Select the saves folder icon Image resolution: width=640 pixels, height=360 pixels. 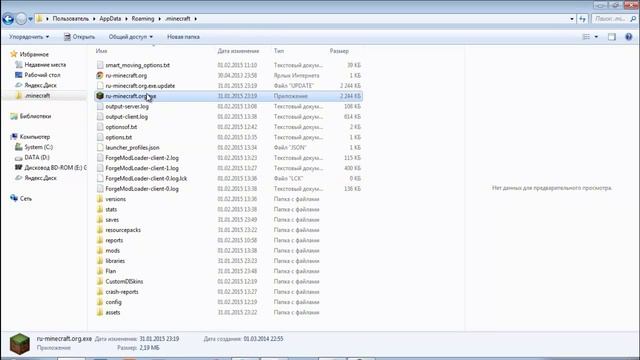click(x=100, y=220)
